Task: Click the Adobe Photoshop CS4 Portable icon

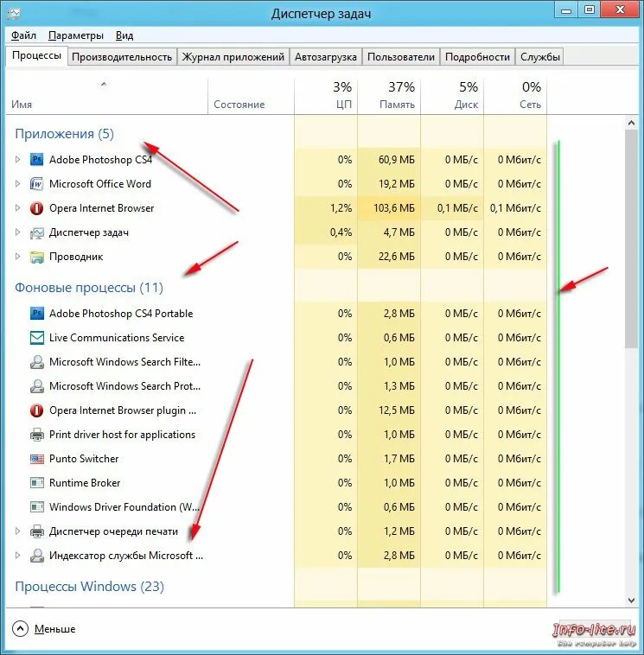Action: pyautogui.click(x=37, y=314)
